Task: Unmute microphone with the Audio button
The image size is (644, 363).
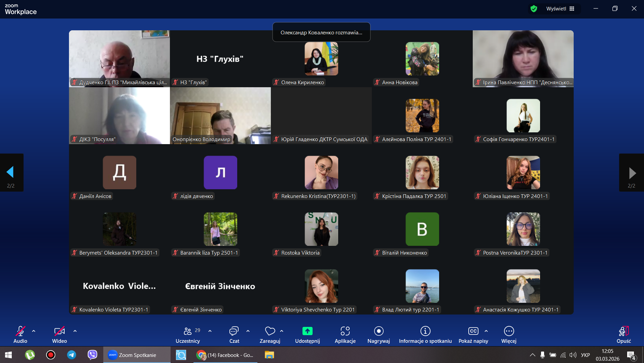Action: [20, 331]
